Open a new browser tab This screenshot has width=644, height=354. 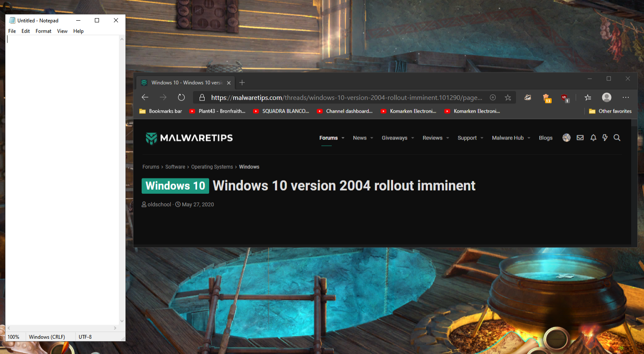pos(242,82)
